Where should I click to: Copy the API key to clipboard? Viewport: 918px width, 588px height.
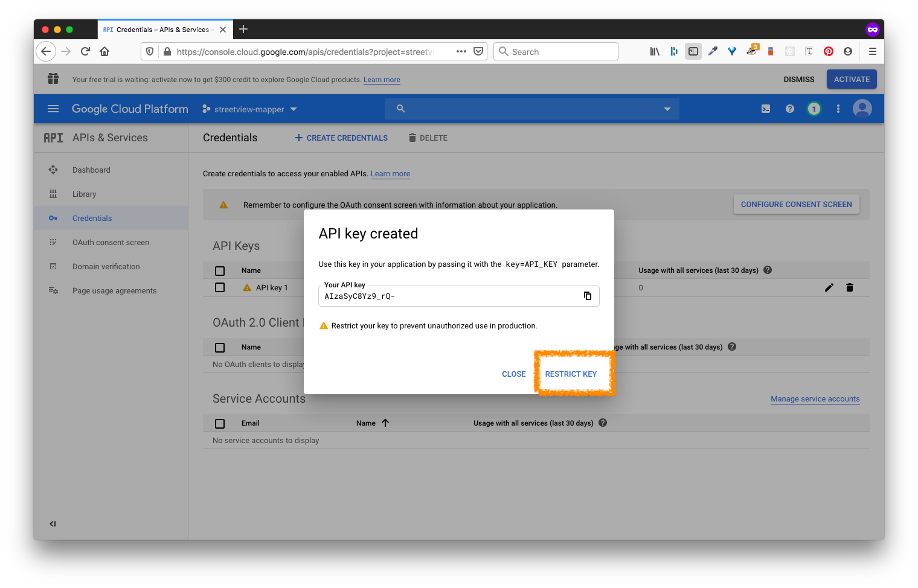coord(587,296)
